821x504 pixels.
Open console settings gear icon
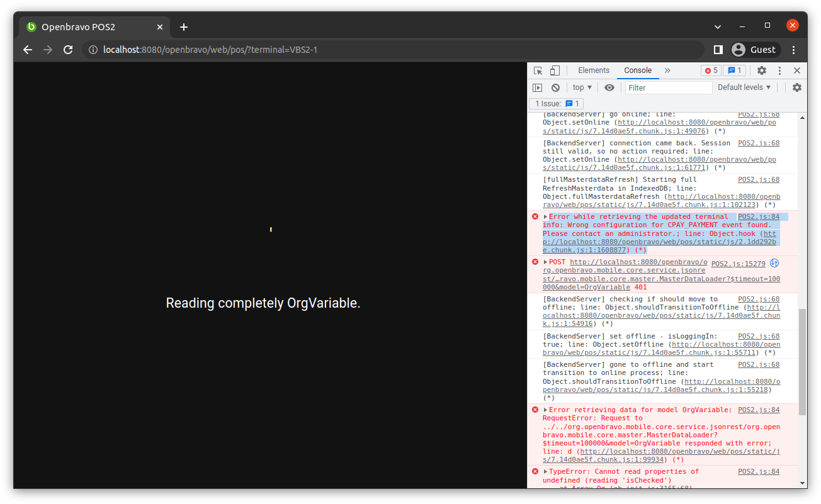pos(797,87)
